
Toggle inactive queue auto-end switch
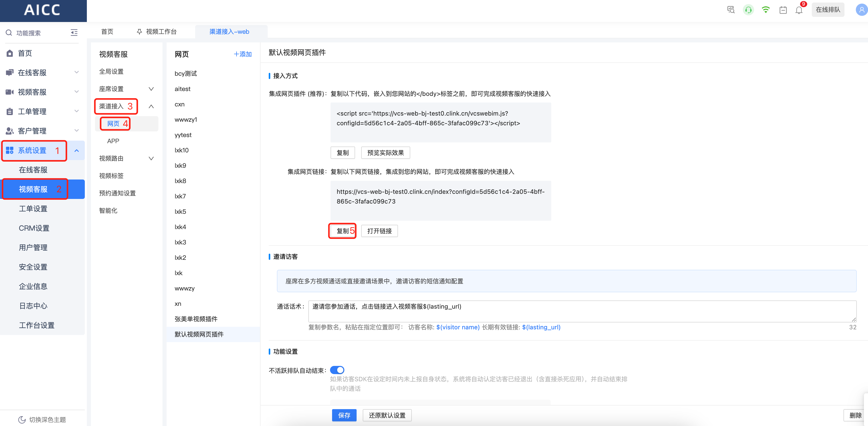click(337, 370)
